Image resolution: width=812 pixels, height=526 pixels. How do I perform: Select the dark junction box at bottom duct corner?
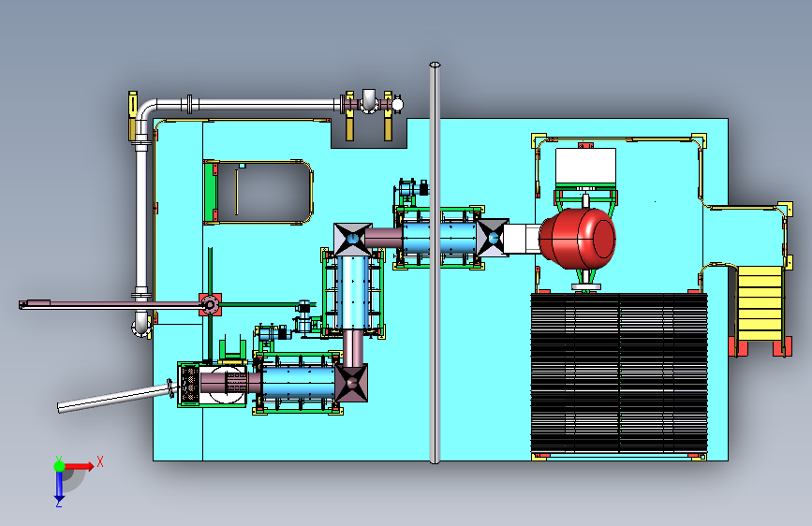pyautogui.click(x=351, y=383)
